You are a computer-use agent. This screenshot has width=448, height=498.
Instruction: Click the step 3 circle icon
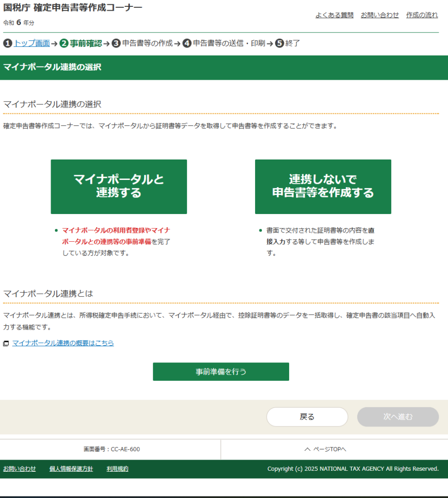pos(116,43)
